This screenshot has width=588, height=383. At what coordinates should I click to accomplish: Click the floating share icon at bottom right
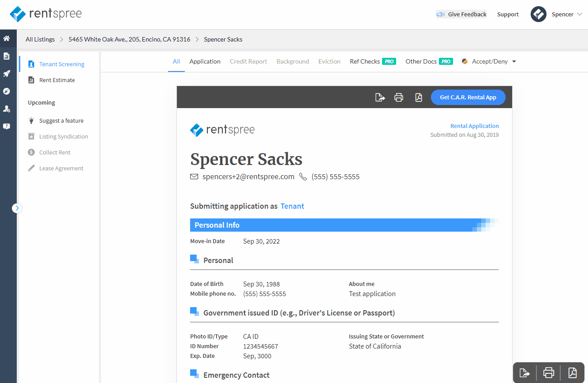[x=525, y=373]
